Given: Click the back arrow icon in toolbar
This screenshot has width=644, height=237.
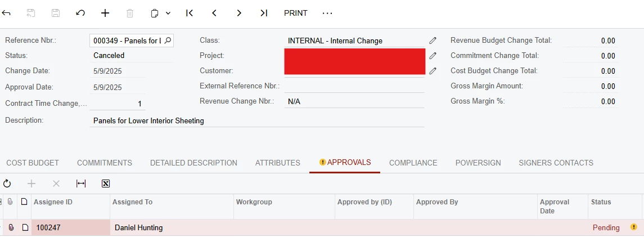Looking at the screenshot, I should [x=6, y=13].
